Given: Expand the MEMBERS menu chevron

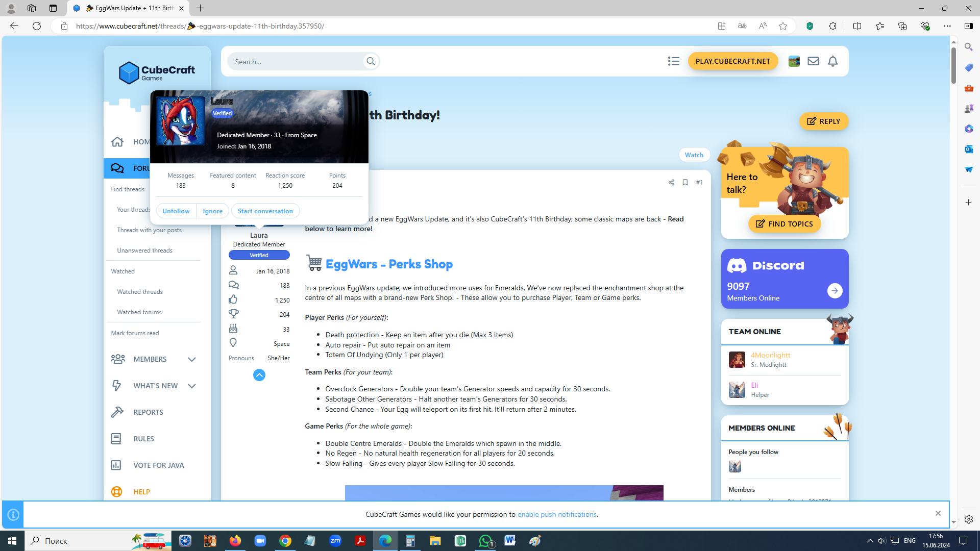Looking at the screenshot, I should 191,359.
